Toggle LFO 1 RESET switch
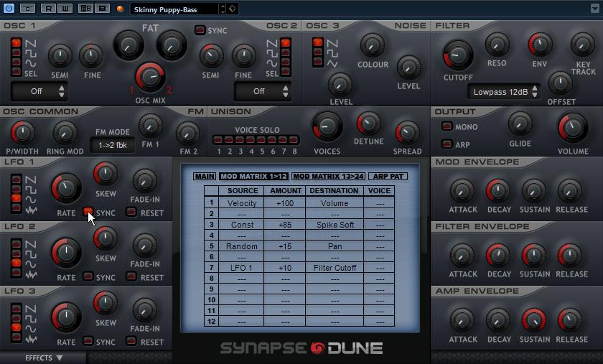 coord(131,212)
